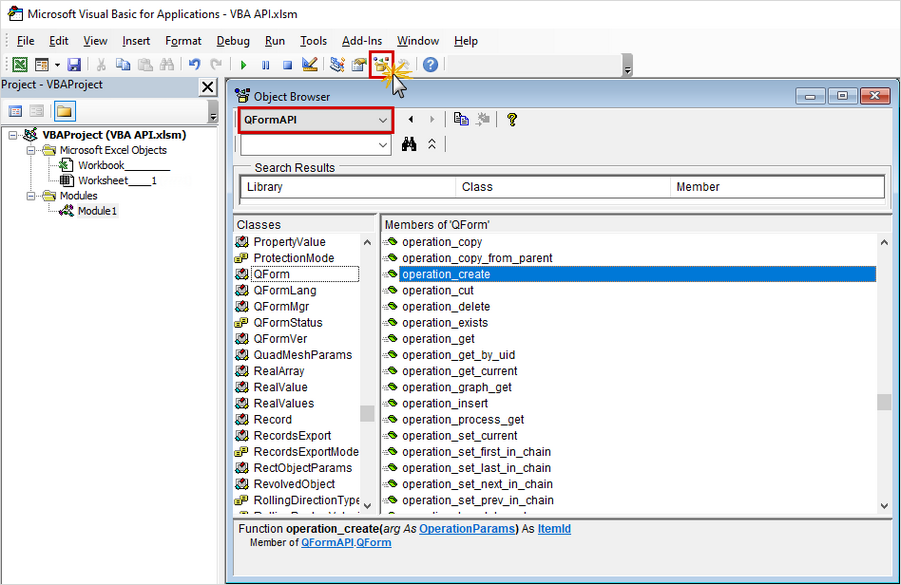
Task: Open the search text dropdown arrow
Action: [x=382, y=145]
